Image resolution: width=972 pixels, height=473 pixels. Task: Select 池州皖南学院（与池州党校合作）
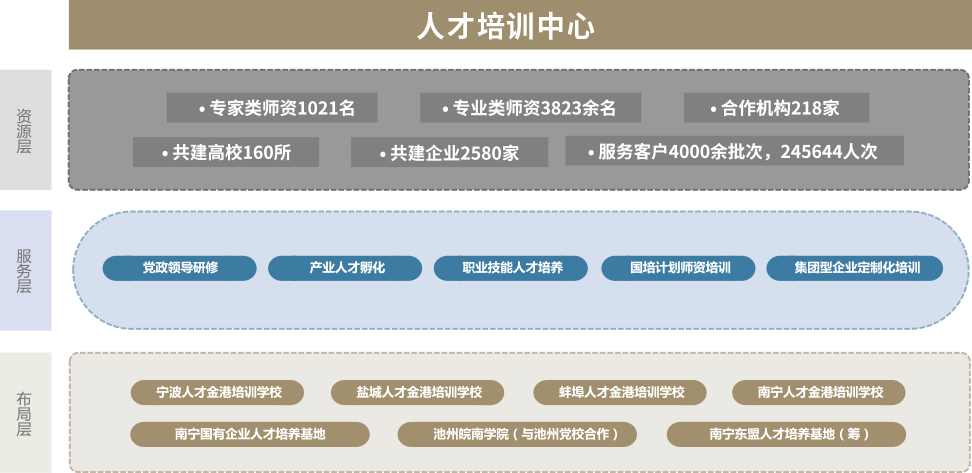tap(517, 434)
